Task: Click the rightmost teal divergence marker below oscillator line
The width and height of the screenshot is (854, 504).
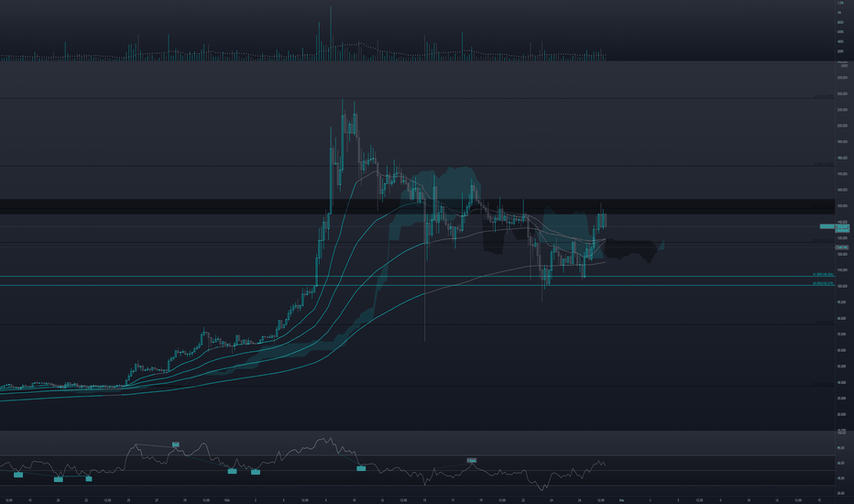Action: (x=361, y=468)
